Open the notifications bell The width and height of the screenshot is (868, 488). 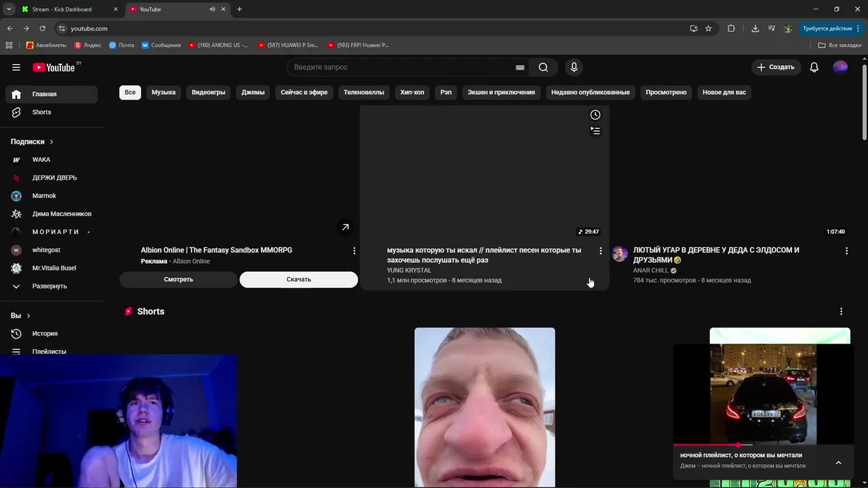tap(814, 67)
